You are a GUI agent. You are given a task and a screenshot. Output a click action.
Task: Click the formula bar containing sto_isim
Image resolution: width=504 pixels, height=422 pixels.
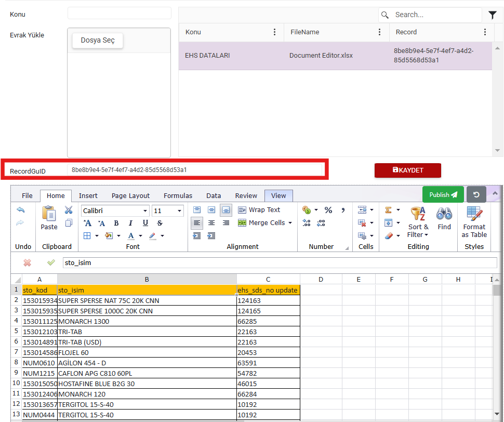click(x=280, y=263)
